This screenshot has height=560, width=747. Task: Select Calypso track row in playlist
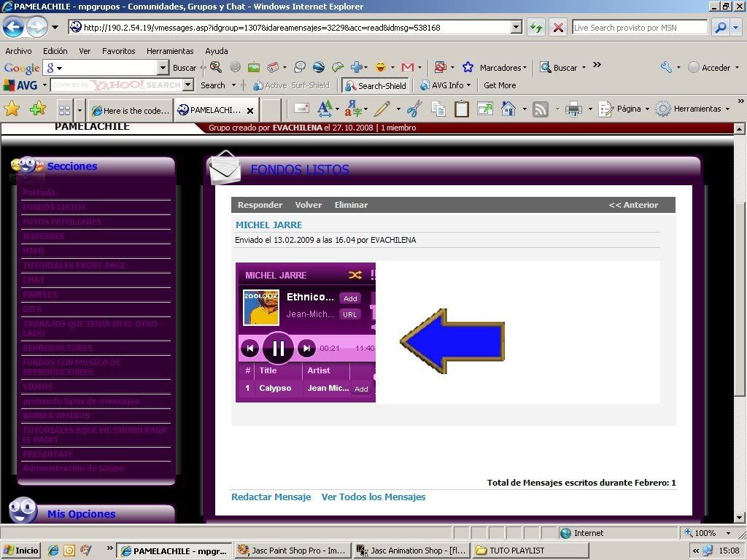306,388
